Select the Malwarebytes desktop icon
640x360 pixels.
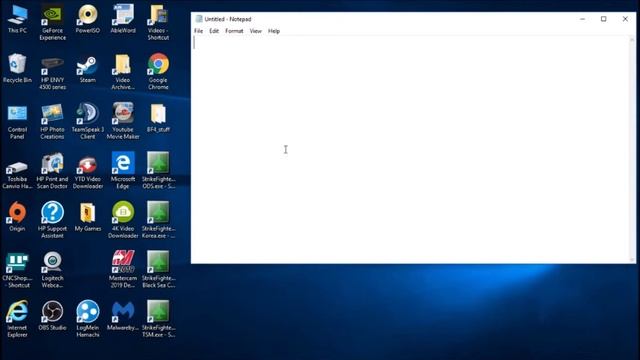click(123, 316)
